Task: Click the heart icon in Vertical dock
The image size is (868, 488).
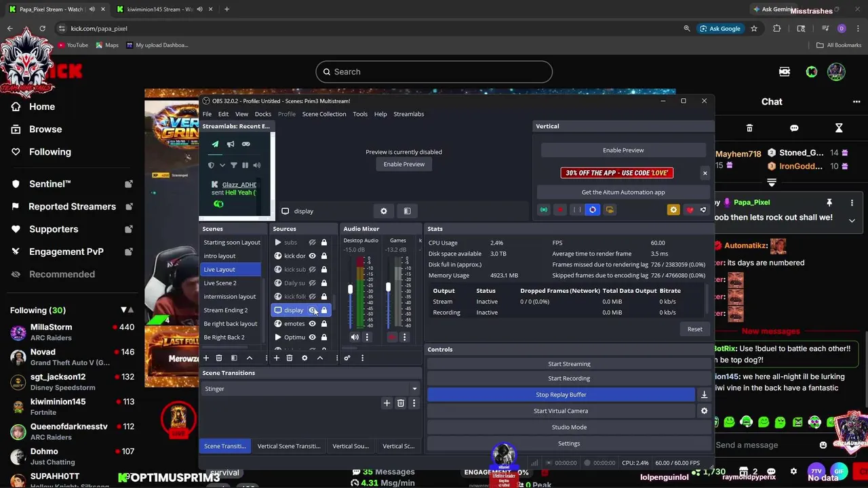Action: pyautogui.click(x=690, y=210)
